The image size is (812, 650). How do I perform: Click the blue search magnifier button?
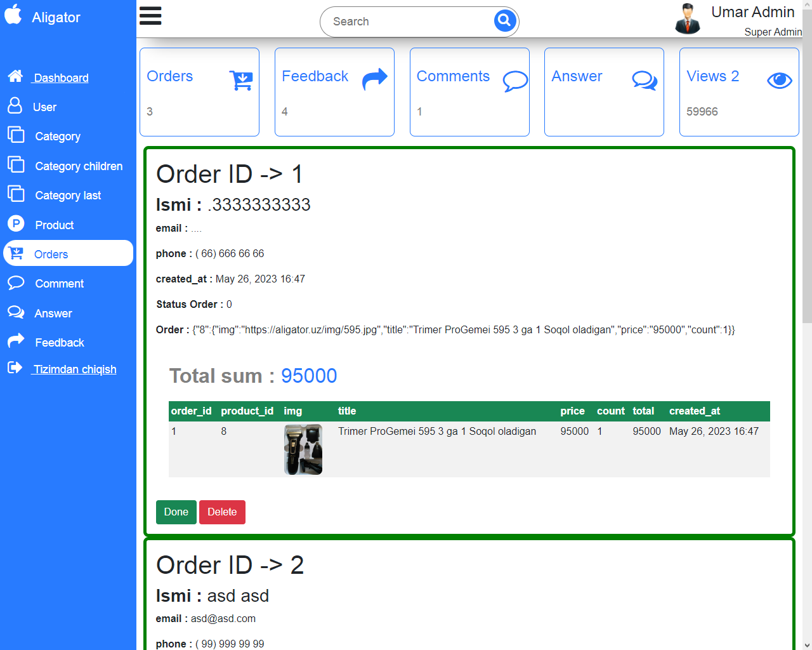point(504,21)
